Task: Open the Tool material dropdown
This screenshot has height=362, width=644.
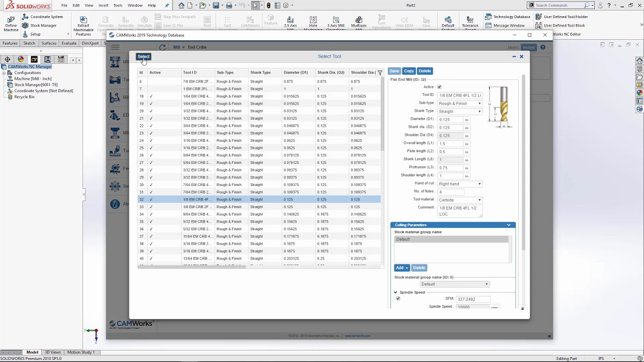Action: pos(460,200)
